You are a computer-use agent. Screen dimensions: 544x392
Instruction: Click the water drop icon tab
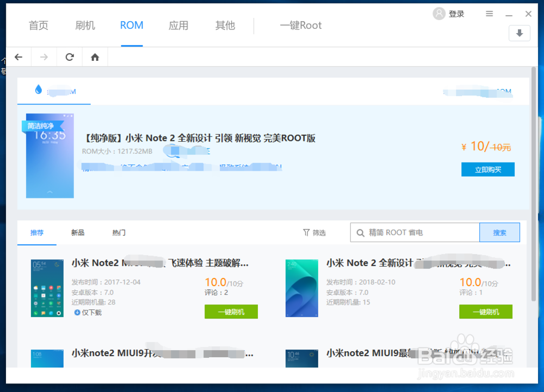click(x=39, y=89)
